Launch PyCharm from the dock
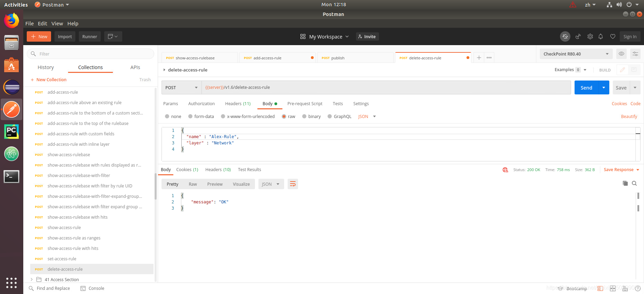The image size is (644, 294). (x=11, y=132)
